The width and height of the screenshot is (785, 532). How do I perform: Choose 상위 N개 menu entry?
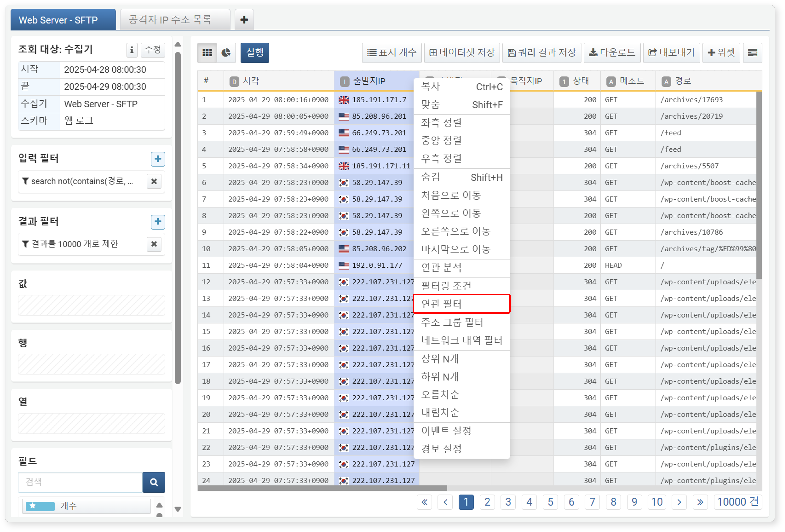coord(462,359)
